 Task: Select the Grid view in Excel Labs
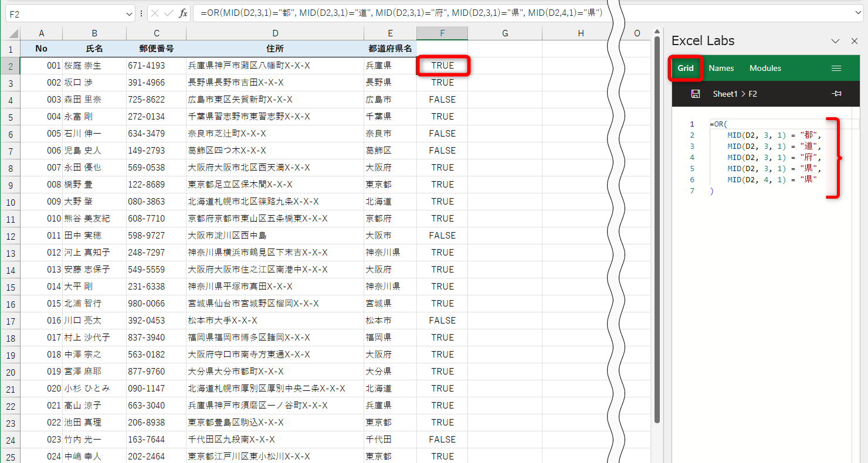[686, 68]
